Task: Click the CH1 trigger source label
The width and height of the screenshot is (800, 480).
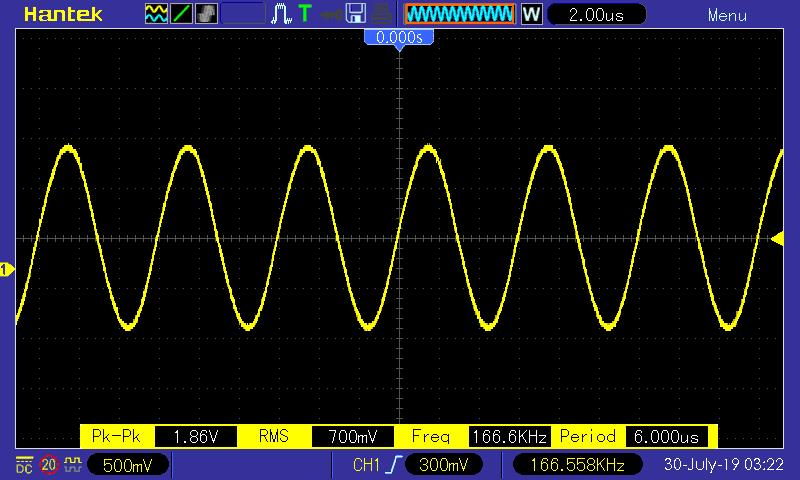Action: click(x=366, y=465)
